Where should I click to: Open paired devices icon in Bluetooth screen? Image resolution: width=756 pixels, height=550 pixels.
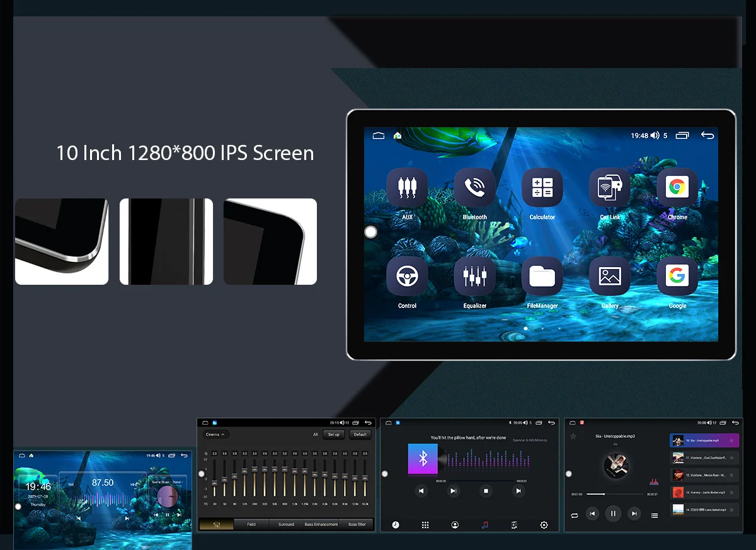pyautogui.click(x=514, y=525)
